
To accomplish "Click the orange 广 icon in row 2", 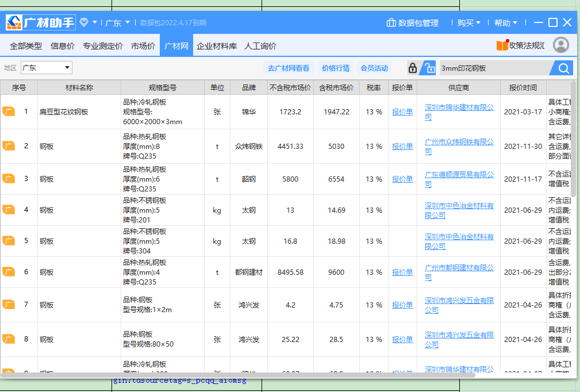I will click(x=9, y=145).
